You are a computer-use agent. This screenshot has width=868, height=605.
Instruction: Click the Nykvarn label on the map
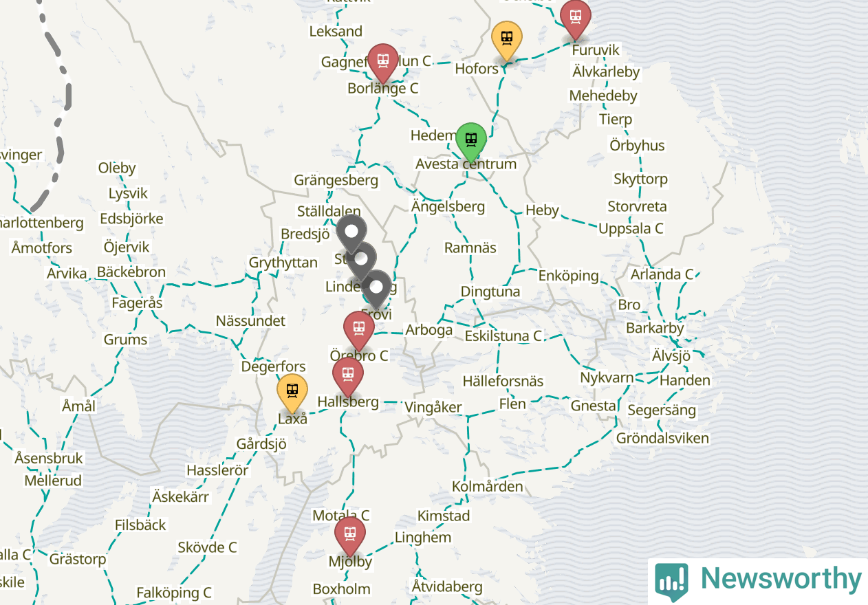[607, 378]
